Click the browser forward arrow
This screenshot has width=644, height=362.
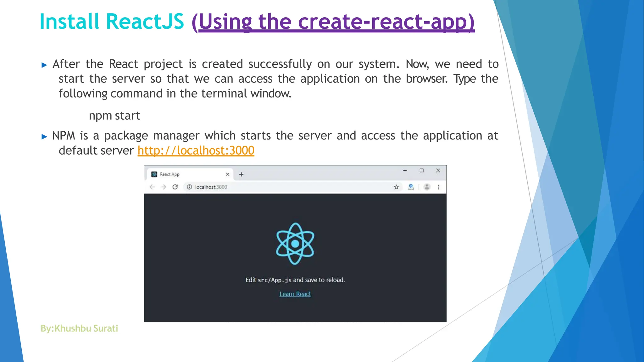tap(164, 187)
